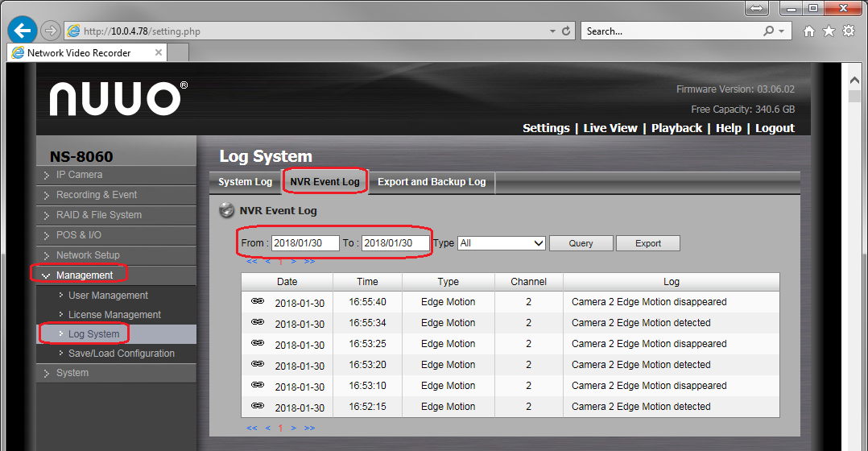Click the search magnifier icon
Image resolution: width=868 pixels, height=451 pixels.
coord(769,31)
